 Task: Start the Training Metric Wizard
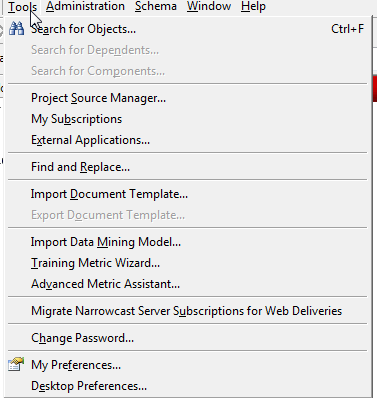(189, 263)
